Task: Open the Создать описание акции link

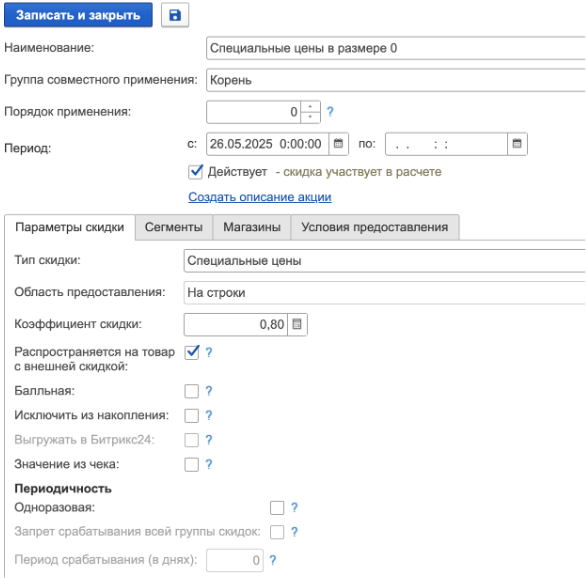Action: coord(260,197)
